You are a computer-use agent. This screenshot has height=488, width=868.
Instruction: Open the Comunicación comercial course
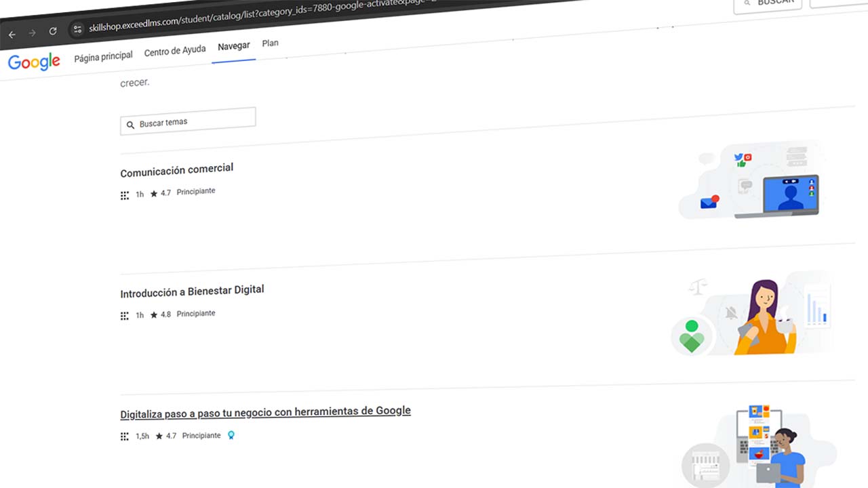(176, 169)
